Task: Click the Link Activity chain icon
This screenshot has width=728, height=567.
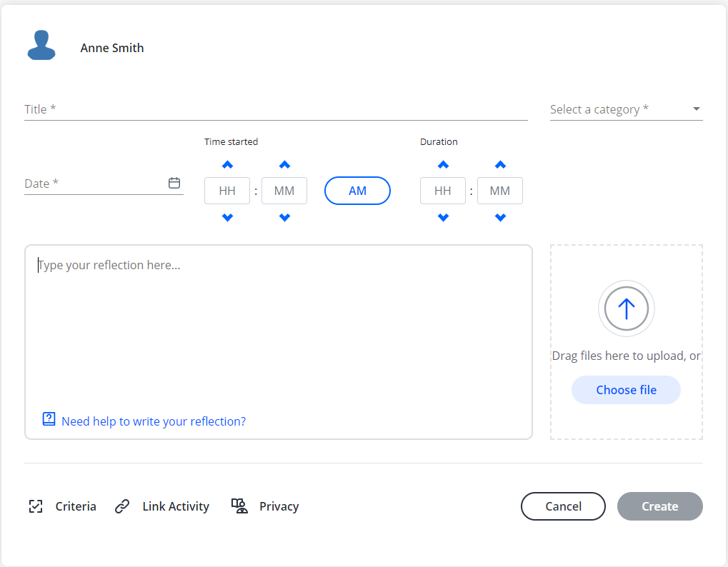Action: click(x=122, y=506)
